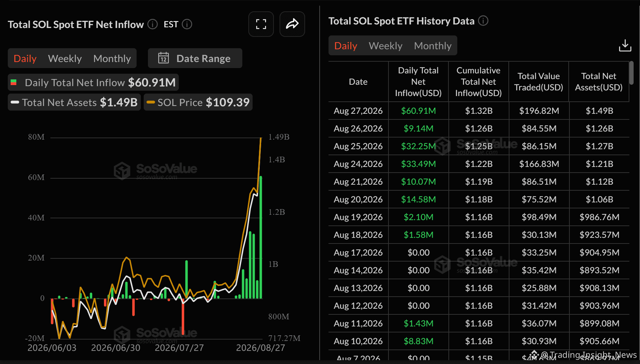The width and height of the screenshot is (640, 364).
Task: Click the Aug 11,2026 date cell
Action: click(x=358, y=324)
